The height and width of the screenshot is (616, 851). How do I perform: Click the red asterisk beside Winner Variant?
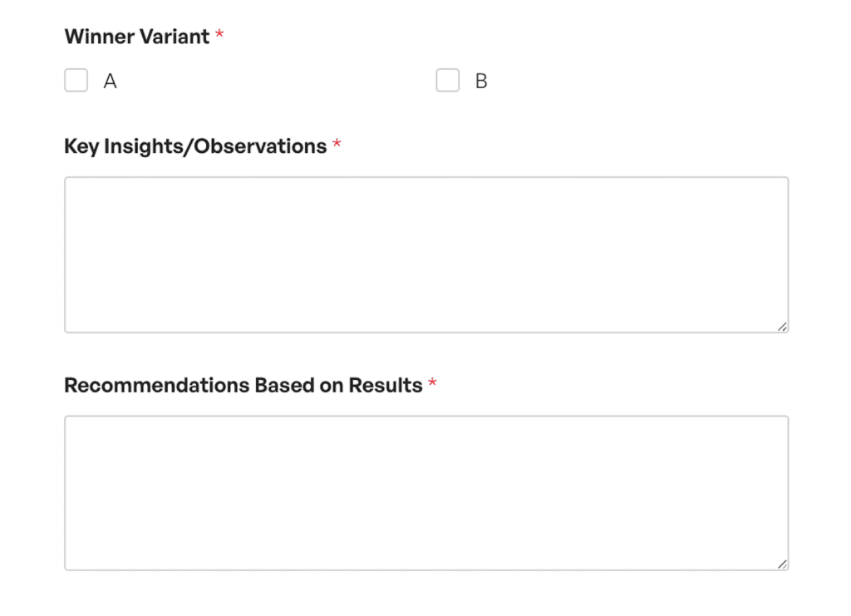tap(219, 34)
